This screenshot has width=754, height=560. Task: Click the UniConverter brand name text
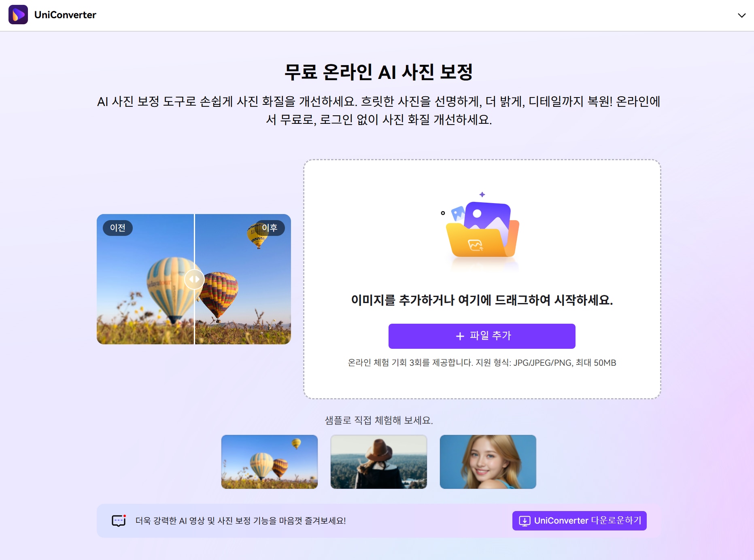[x=65, y=15]
